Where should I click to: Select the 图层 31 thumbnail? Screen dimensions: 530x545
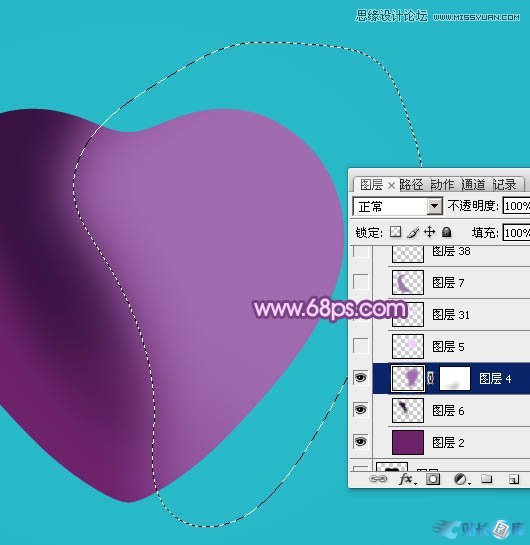point(408,314)
